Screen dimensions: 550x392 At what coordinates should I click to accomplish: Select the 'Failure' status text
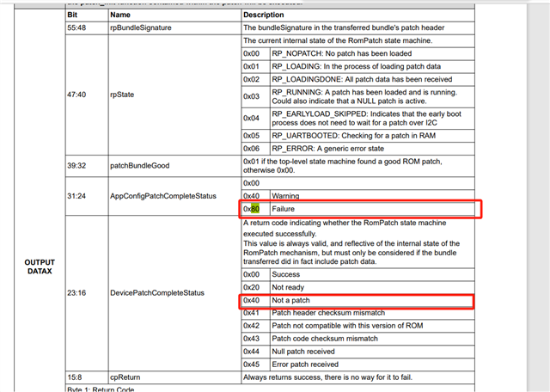pyautogui.click(x=283, y=209)
